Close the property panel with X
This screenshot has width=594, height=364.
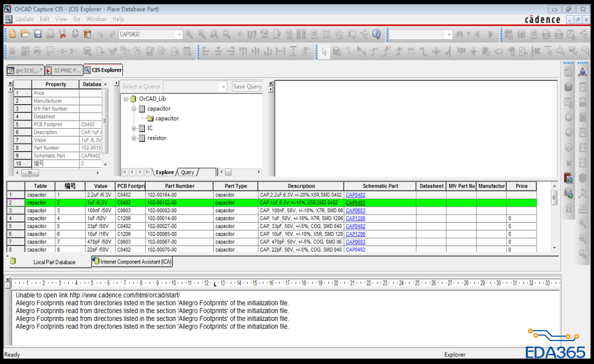click(x=10, y=83)
